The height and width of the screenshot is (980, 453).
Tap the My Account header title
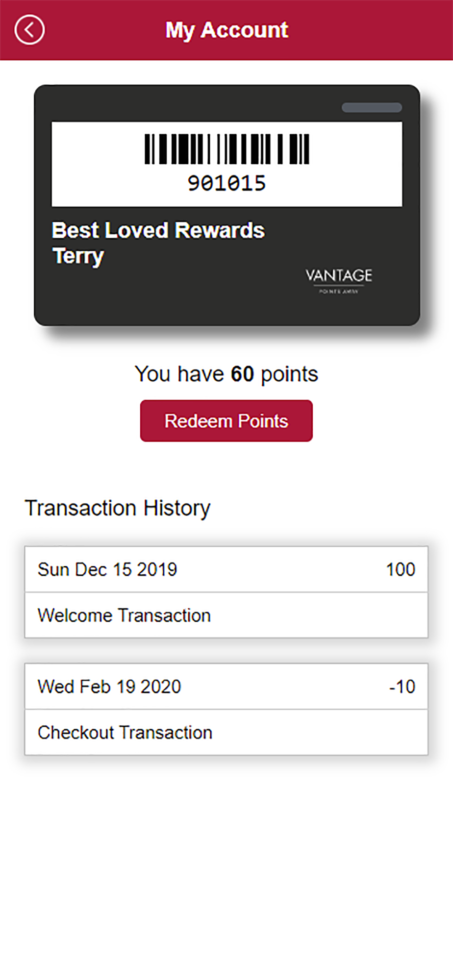point(226,30)
